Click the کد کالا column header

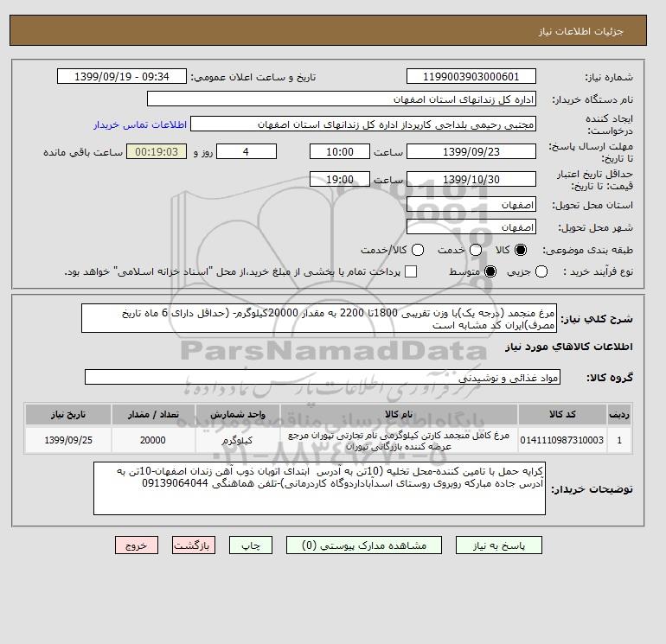(x=562, y=414)
